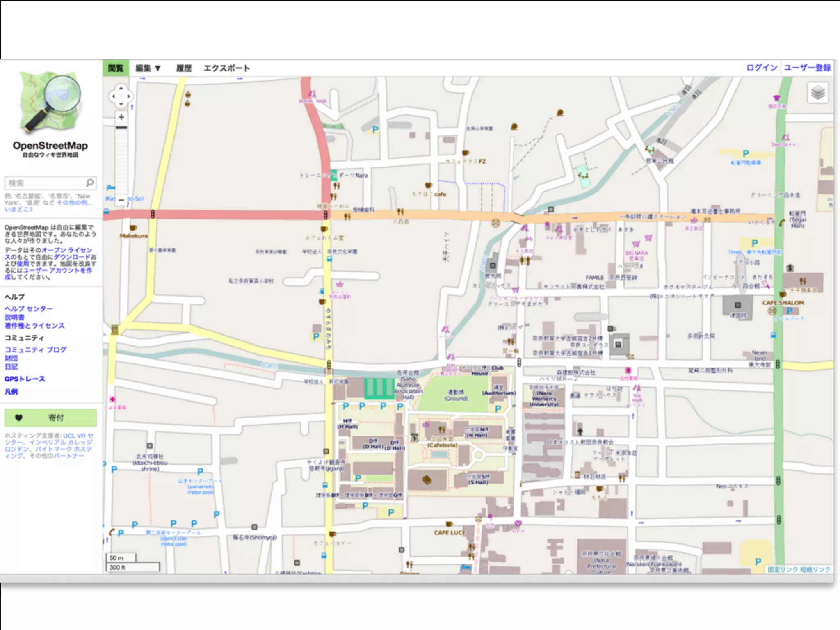Open the エクスポート tab

coord(226,68)
